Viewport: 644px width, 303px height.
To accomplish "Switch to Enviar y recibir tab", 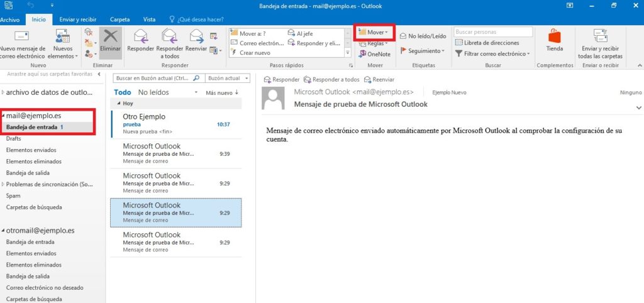I will click(77, 19).
